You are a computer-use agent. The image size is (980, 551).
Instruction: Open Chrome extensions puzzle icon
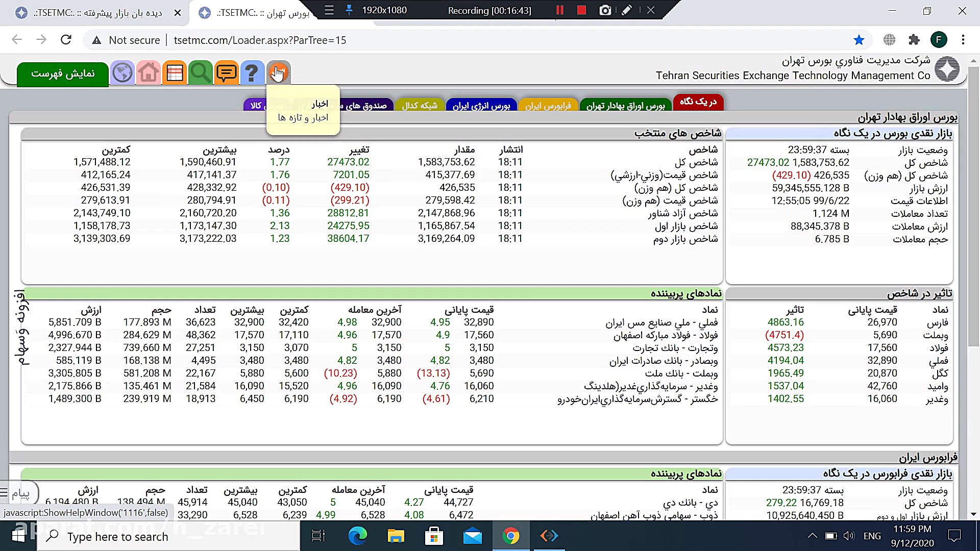[914, 40]
